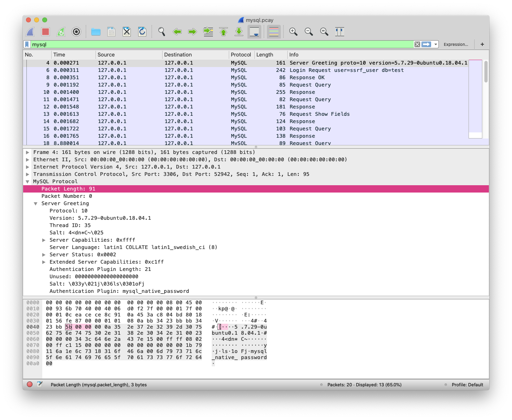Viewport: 512px width, 420px height.
Task: Select the Server Language latin1 field
Action: 256,247
